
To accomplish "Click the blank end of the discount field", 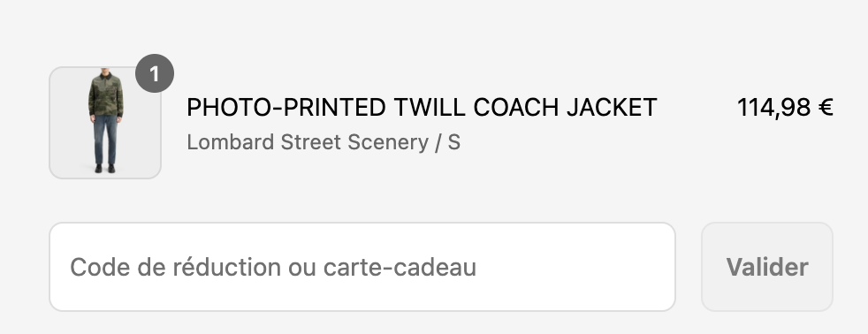I will pos(575,267).
